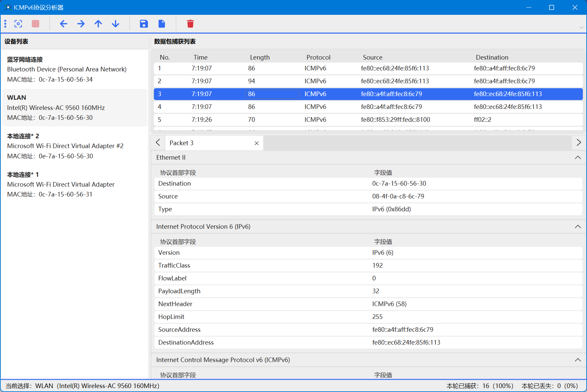Screen dimensions: 587x392
Task: Click the 设备列表 panel heading
Action: pos(16,41)
